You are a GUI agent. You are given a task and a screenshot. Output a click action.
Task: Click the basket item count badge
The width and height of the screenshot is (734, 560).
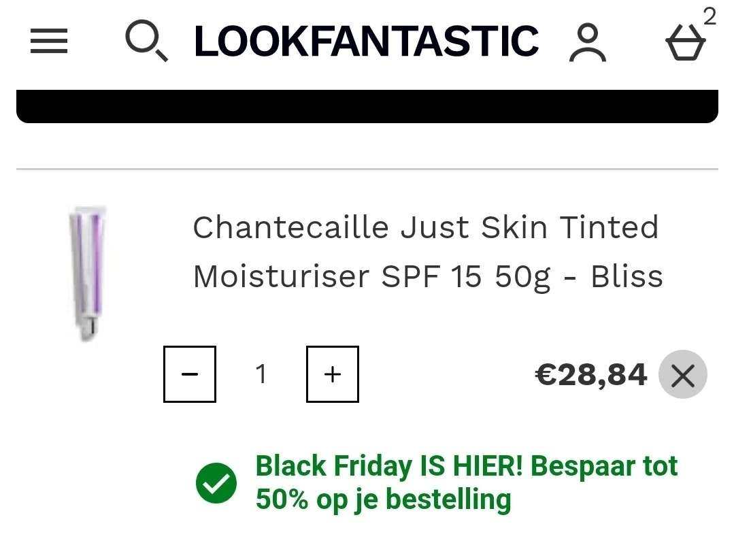[710, 16]
